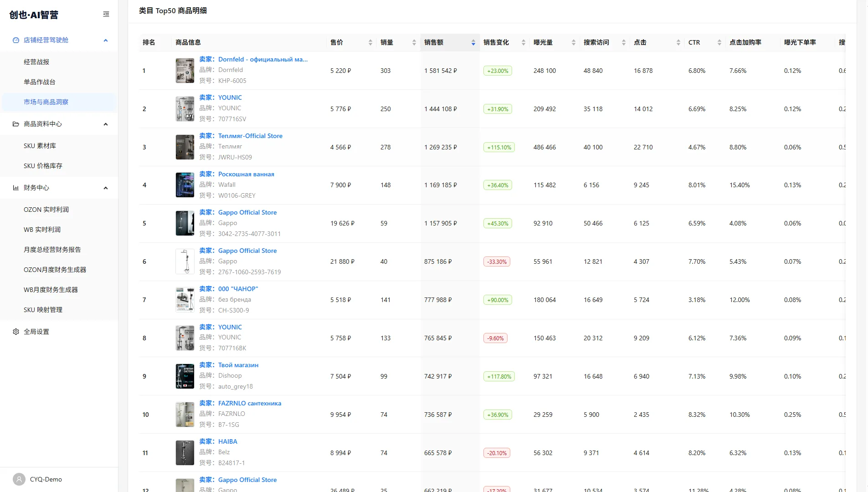The width and height of the screenshot is (868, 492).
Task: Open Роскошная ванная seller link
Action: pos(236,174)
